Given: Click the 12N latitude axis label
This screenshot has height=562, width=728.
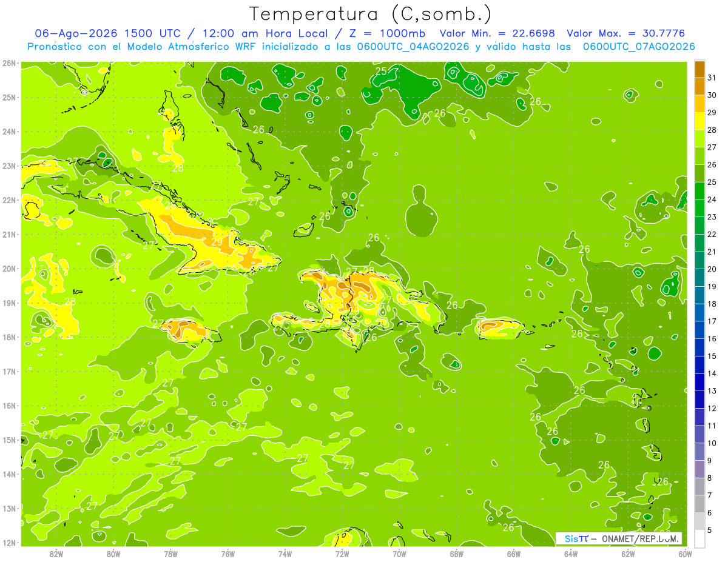Looking at the screenshot, I should pos(9,543).
